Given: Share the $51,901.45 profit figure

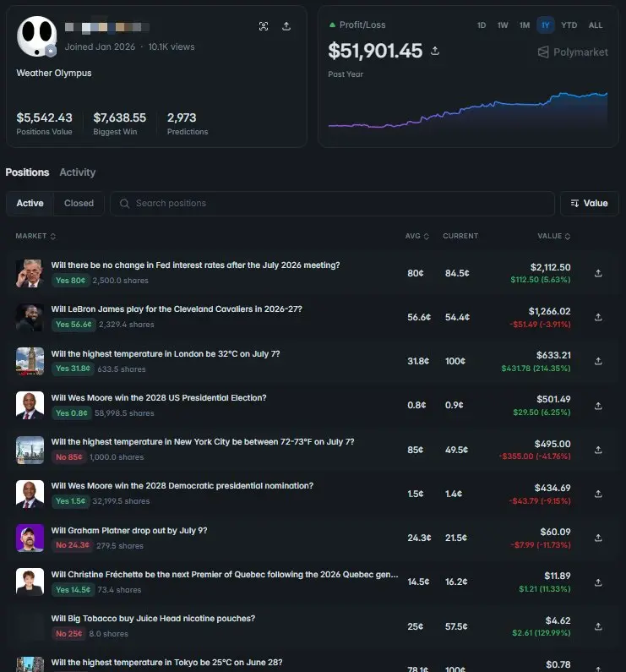Looking at the screenshot, I should (x=435, y=51).
